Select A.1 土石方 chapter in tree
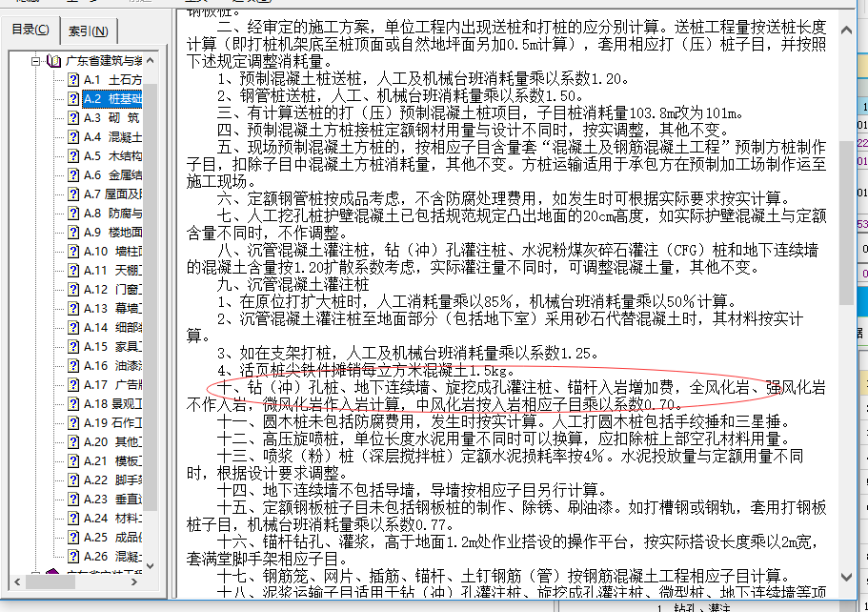868x612 pixels. (x=112, y=80)
